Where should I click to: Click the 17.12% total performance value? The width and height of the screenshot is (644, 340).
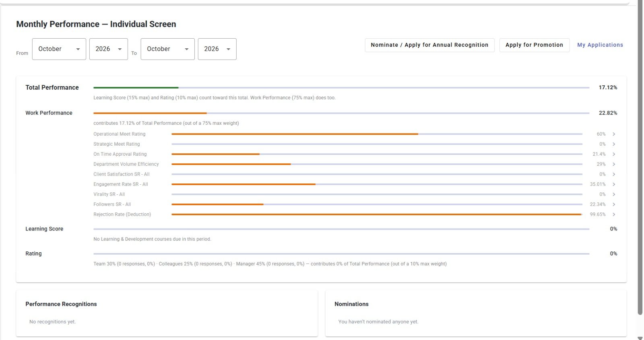click(608, 87)
